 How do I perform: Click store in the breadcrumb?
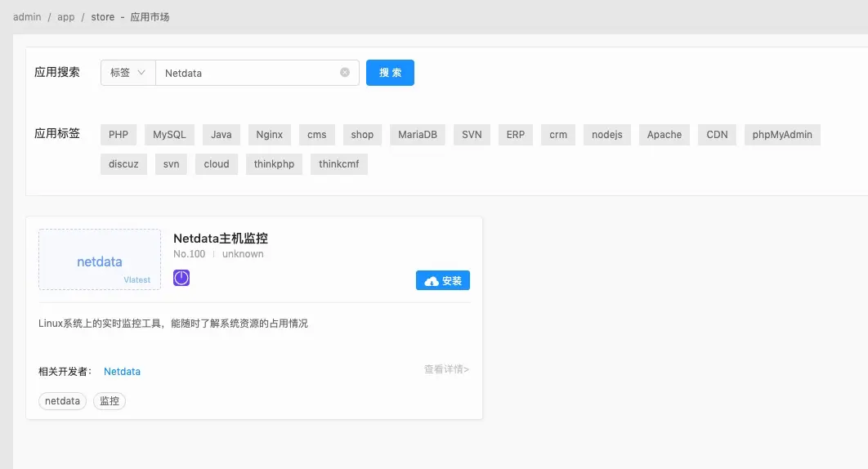click(x=103, y=17)
